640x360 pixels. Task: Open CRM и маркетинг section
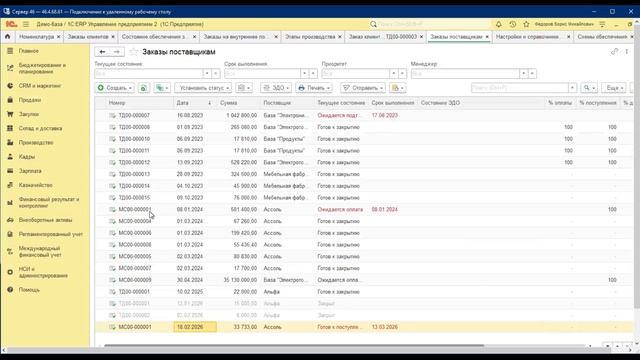point(40,86)
